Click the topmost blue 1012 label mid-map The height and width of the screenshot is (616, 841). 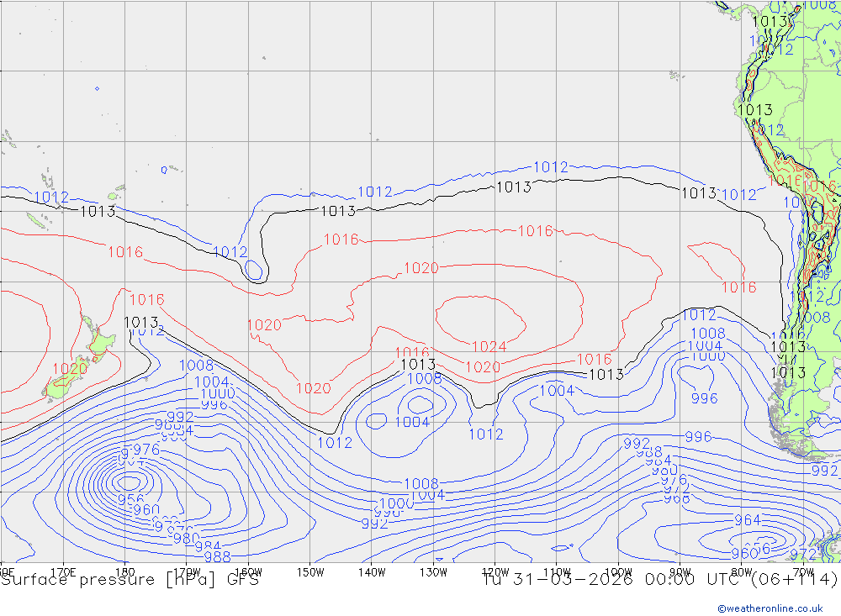tap(551, 167)
